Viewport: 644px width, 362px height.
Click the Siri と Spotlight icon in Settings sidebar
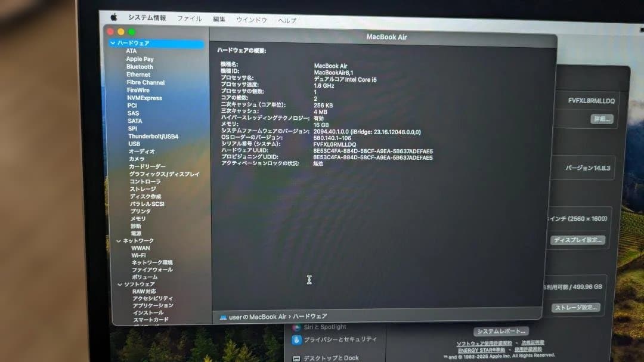[296, 327]
